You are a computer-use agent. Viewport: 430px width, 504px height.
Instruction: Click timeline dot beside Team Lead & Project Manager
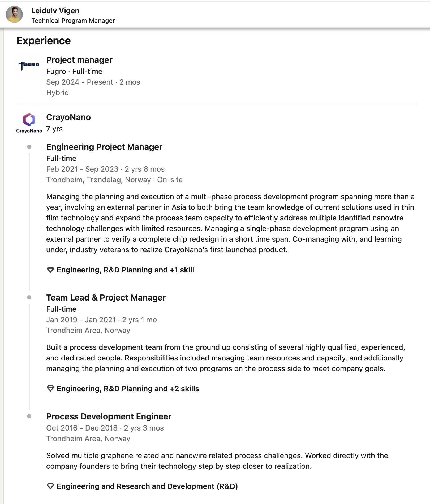tap(29, 297)
